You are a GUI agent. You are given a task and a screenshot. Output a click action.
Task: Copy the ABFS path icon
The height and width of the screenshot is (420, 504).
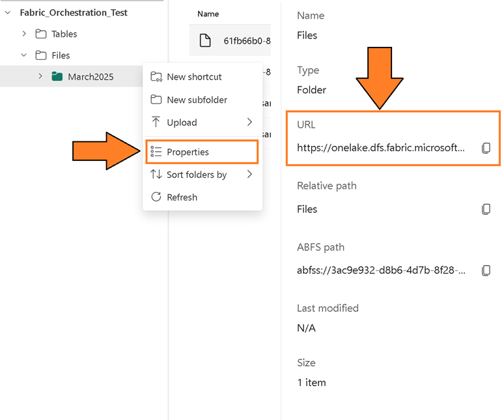(486, 270)
